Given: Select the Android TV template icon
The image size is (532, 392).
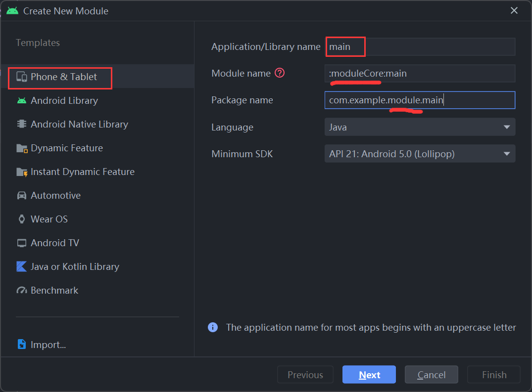Looking at the screenshot, I should 21,243.
